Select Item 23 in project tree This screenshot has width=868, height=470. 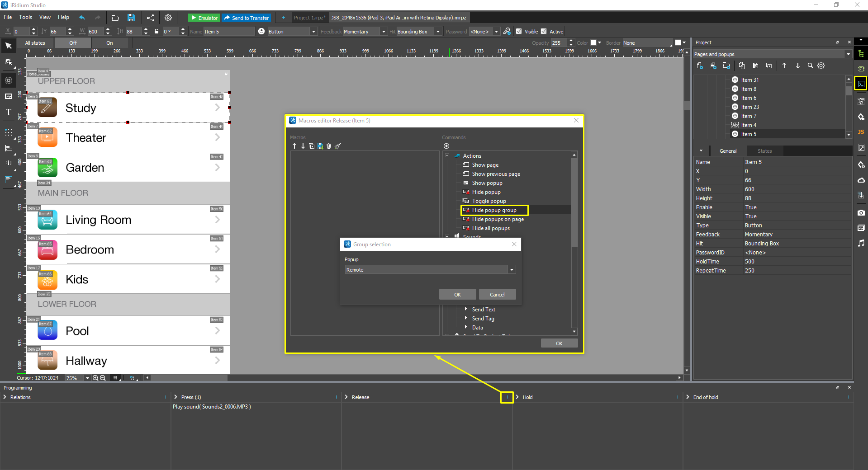point(749,107)
